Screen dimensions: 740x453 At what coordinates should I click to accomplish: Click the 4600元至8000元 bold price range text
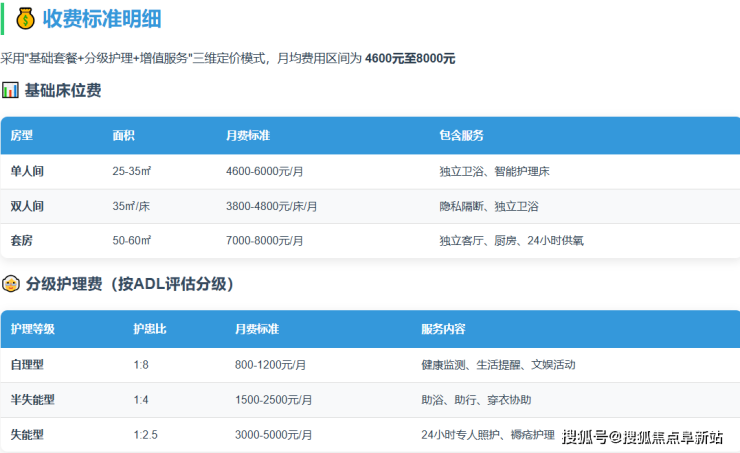(x=408, y=59)
